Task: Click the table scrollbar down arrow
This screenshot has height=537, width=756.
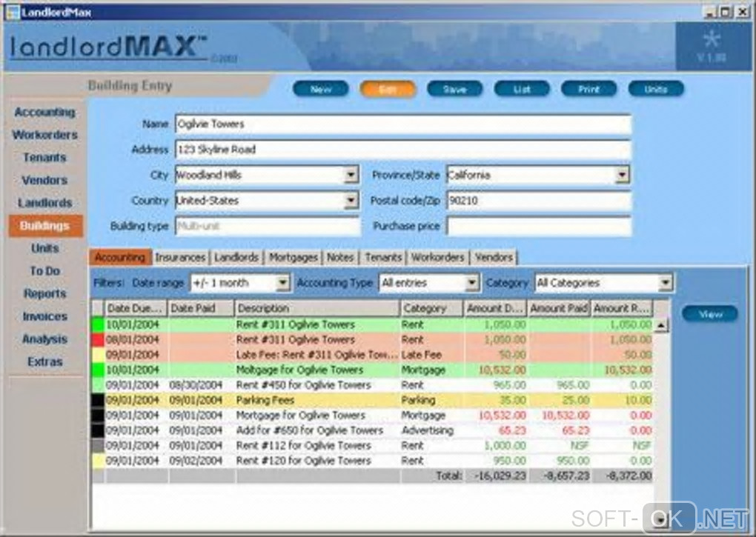Action: [661, 521]
